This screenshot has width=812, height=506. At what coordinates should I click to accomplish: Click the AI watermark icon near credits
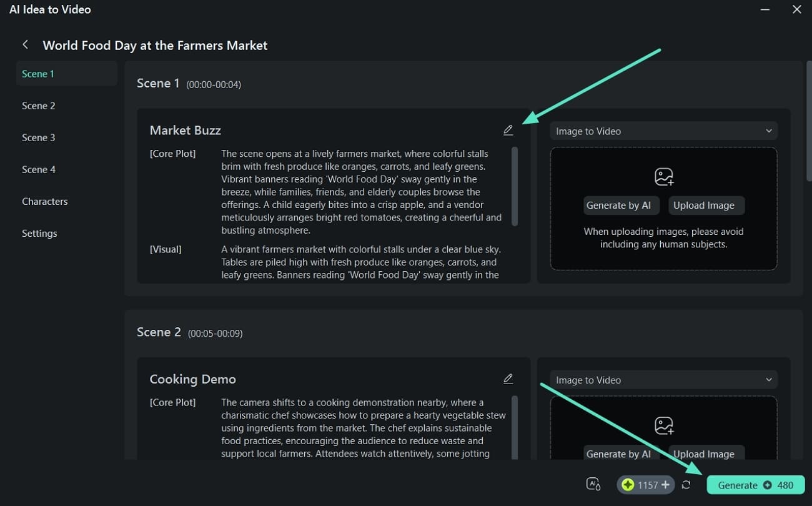593,484
